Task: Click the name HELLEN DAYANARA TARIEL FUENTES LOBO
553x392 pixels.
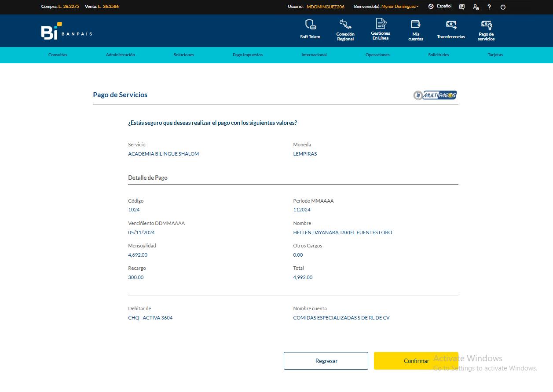Action: 343,232
